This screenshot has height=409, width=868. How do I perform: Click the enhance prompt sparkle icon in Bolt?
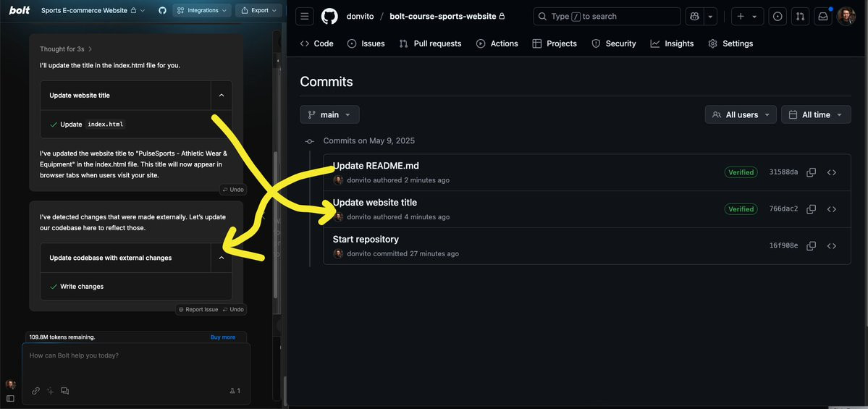51,391
